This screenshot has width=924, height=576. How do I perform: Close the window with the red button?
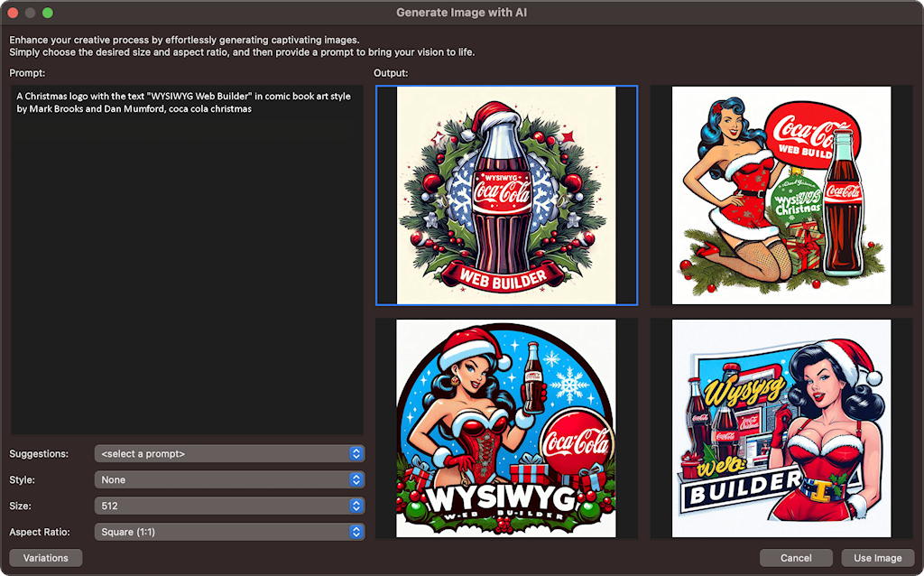13,13
